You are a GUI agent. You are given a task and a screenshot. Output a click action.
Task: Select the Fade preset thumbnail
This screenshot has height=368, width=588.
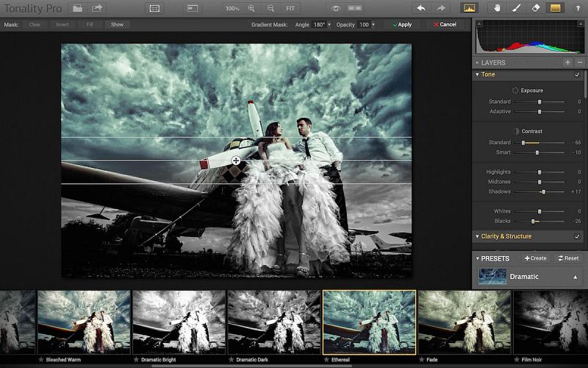point(465,322)
